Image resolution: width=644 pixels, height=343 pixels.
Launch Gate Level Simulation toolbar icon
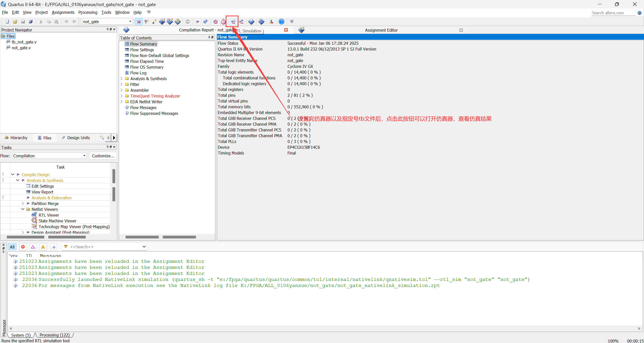[x=241, y=22]
